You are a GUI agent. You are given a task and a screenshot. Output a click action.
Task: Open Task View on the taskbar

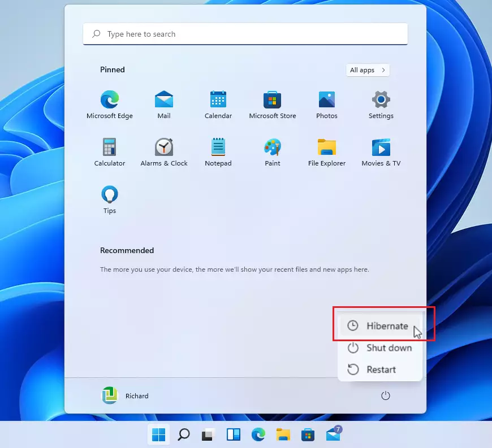[x=208, y=434]
